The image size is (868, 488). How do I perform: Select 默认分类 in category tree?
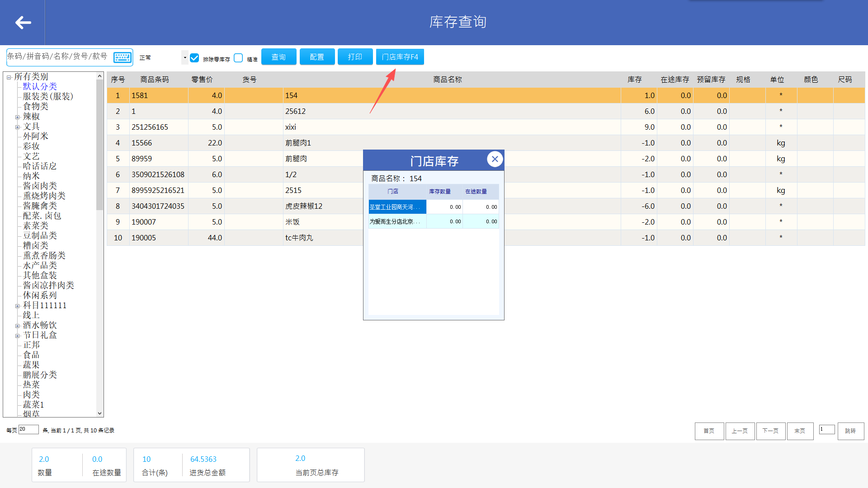40,86
